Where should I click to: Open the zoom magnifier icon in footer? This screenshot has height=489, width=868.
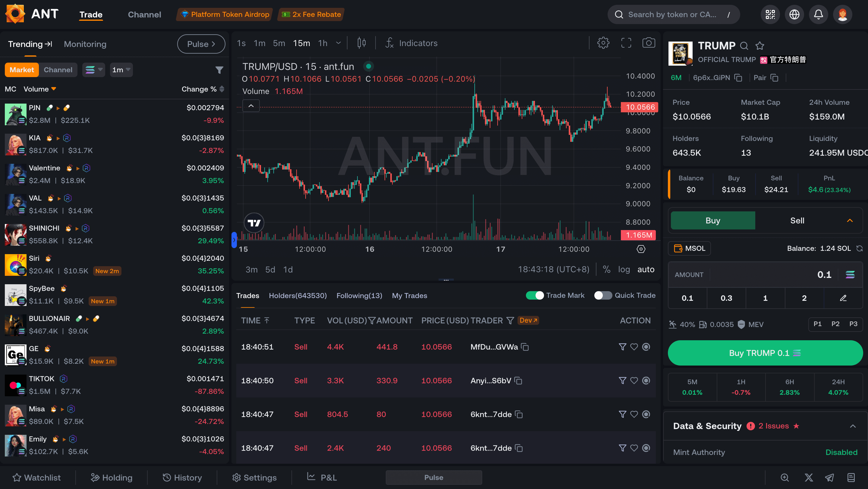pos(785,478)
